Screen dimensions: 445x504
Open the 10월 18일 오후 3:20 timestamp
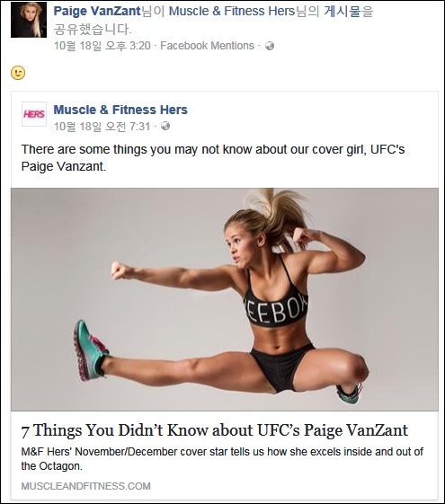pos(102,46)
